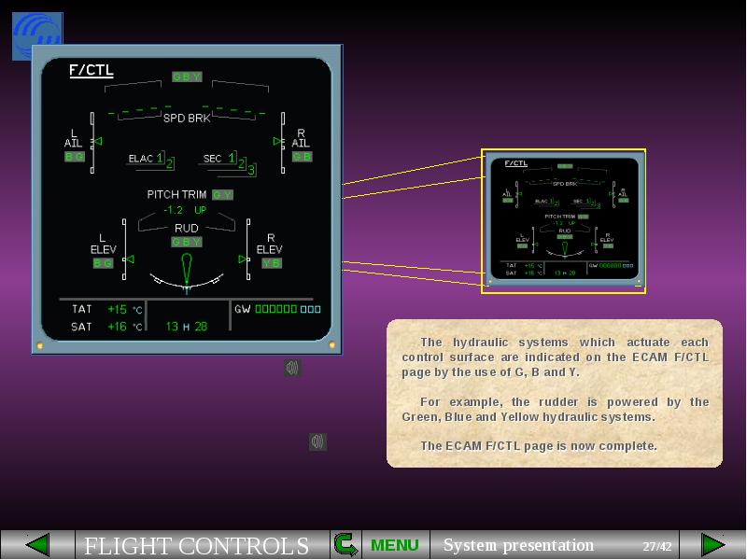Click SEC 3 computer indicator
This screenshot has width=747, height=560.
pos(251,170)
